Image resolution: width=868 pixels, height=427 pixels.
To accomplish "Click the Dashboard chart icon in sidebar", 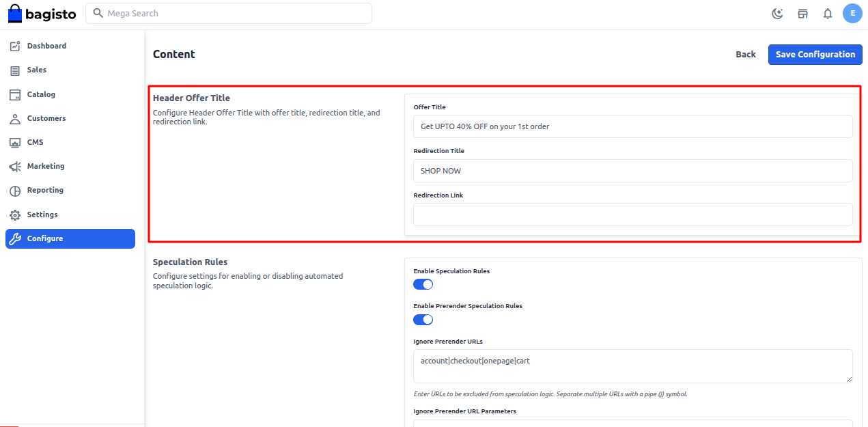I will [15, 46].
